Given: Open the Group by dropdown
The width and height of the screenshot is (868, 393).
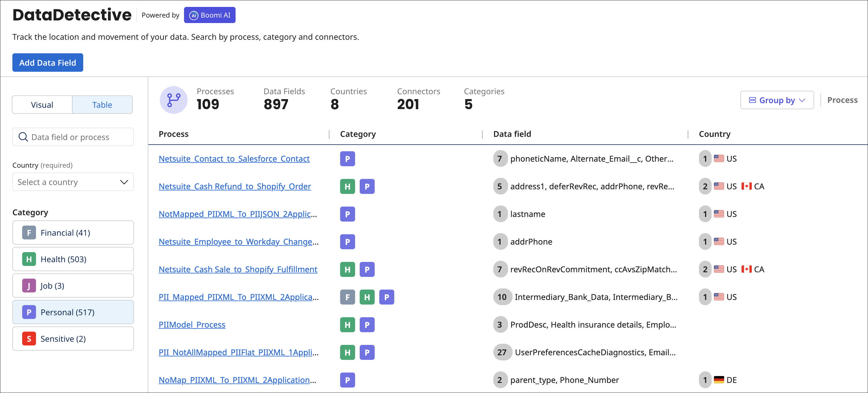Looking at the screenshot, I should click(777, 100).
